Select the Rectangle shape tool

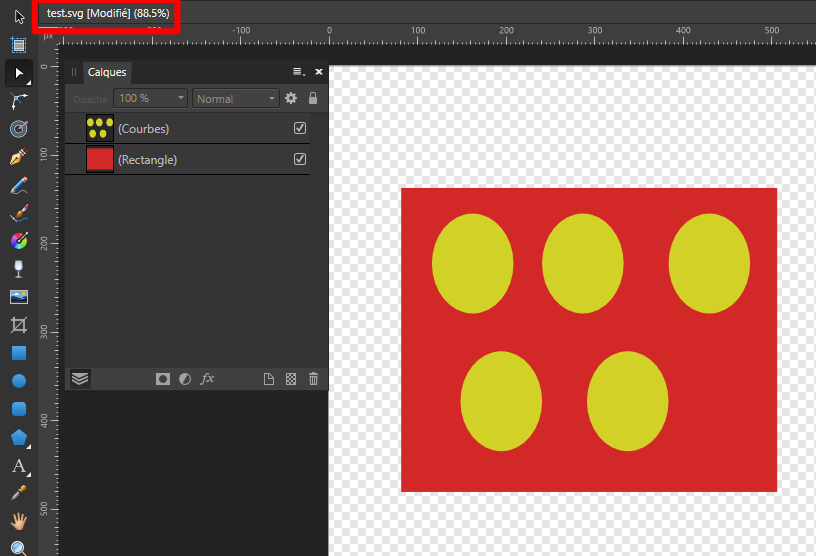[x=19, y=353]
